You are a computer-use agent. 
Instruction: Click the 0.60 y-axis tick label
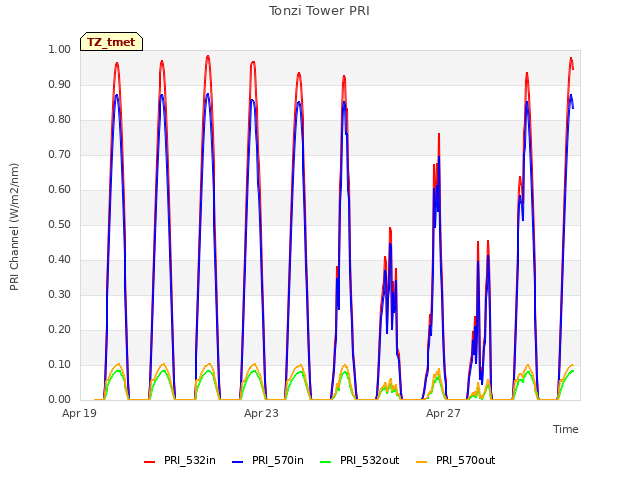point(60,189)
